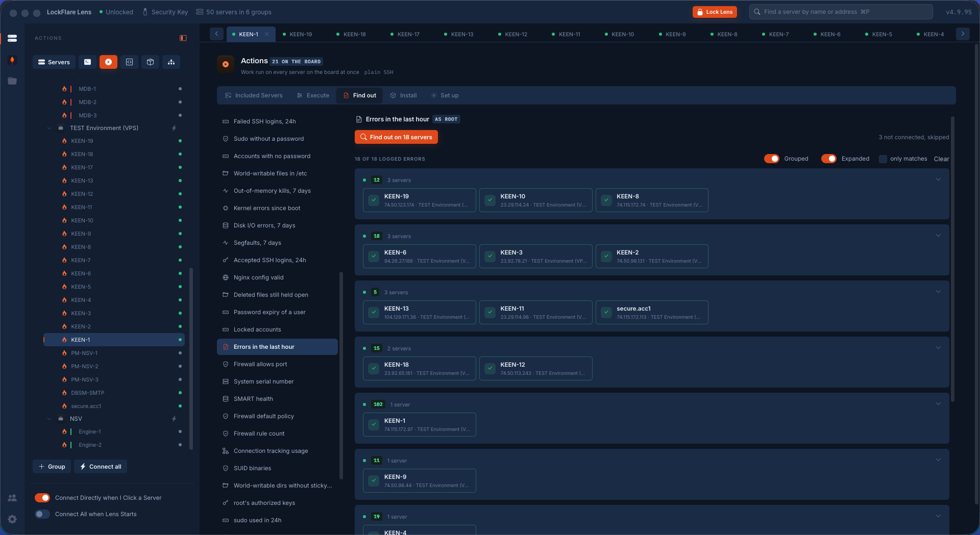This screenshot has width=980, height=535.
Task: Open the users icon in left rail
Action: (12, 498)
